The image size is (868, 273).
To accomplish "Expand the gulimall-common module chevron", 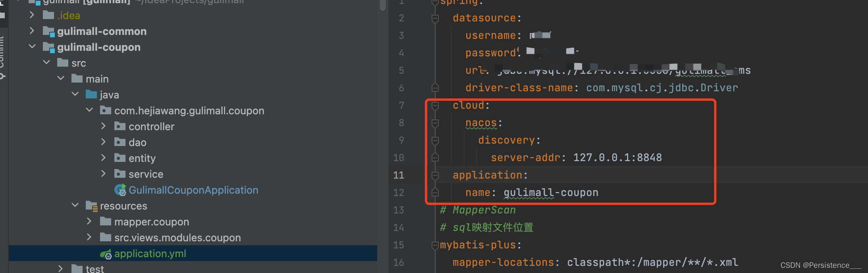I will [x=32, y=31].
